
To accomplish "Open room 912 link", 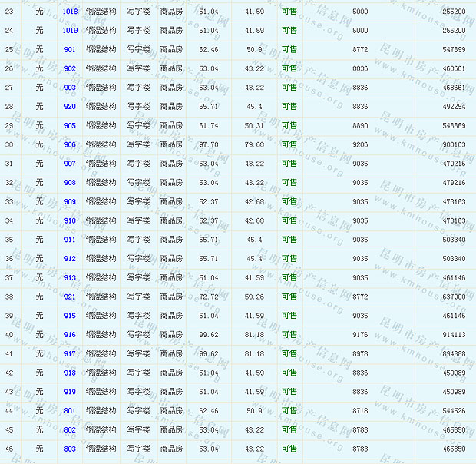I will pyautogui.click(x=70, y=259).
